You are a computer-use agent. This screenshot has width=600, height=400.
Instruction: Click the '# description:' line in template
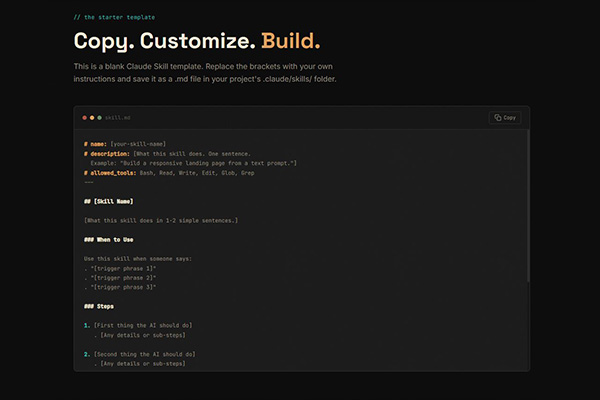167,153
